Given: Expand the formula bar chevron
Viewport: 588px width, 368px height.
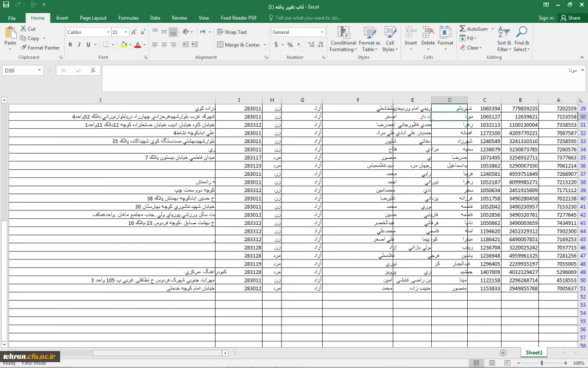Looking at the screenshot, I should pyautogui.click(x=582, y=70).
